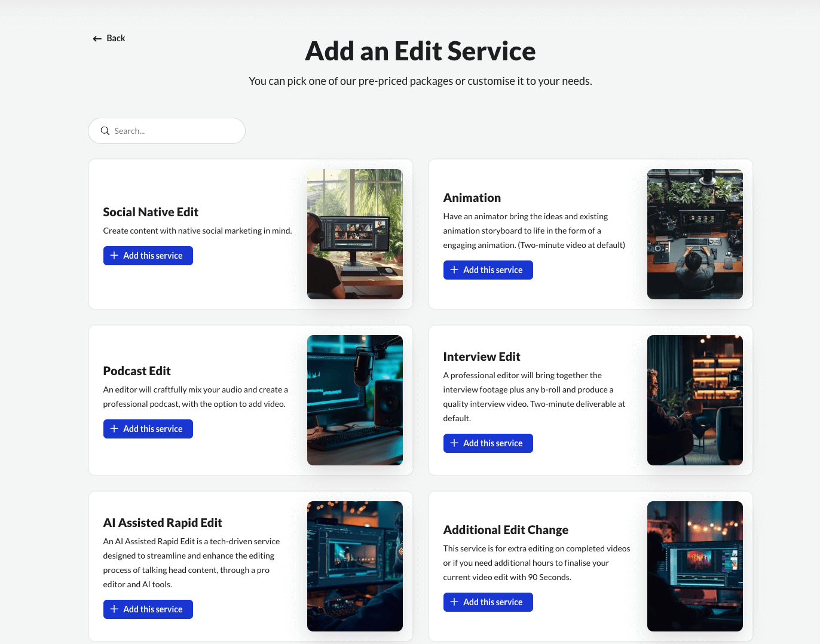This screenshot has height=644, width=820.
Task: Open the Social Native Edit thumbnail image
Action: [x=354, y=234]
